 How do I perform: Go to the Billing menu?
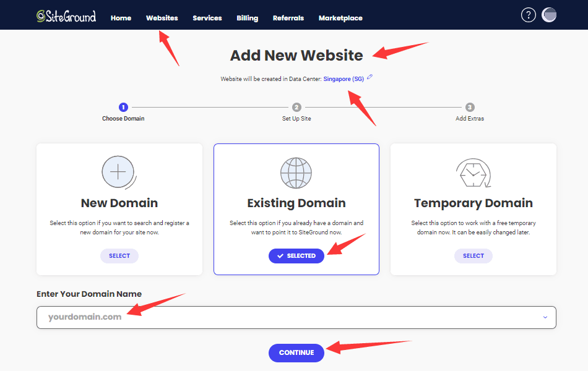coord(247,18)
